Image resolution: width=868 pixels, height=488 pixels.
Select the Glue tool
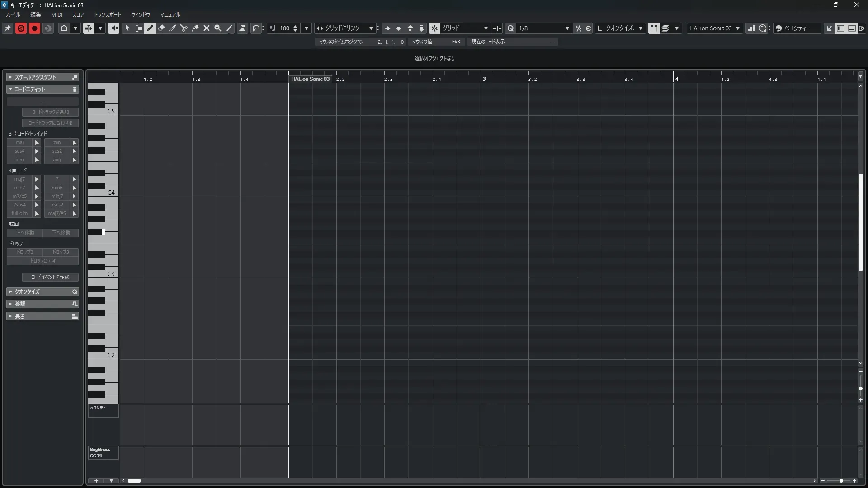click(x=195, y=28)
